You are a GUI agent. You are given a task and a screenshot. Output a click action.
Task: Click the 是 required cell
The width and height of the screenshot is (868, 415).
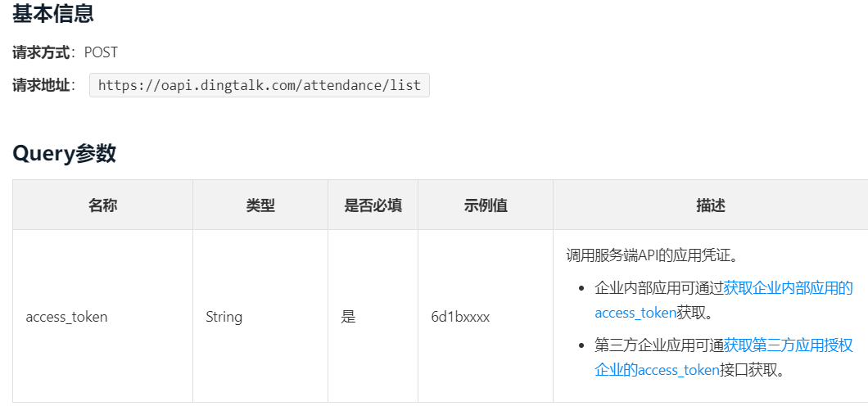pyautogui.click(x=348, y=317)
